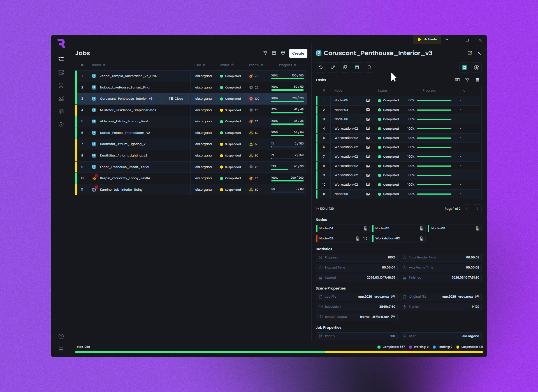Open the render nodes sidebar icon
The height and width of the screenshot is (392, 538).
coord(61,72)
